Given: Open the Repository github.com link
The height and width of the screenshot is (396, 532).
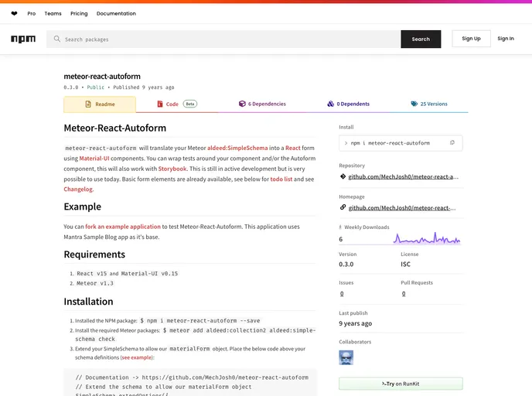Looking at the screenshot, I should click(404, 177).
